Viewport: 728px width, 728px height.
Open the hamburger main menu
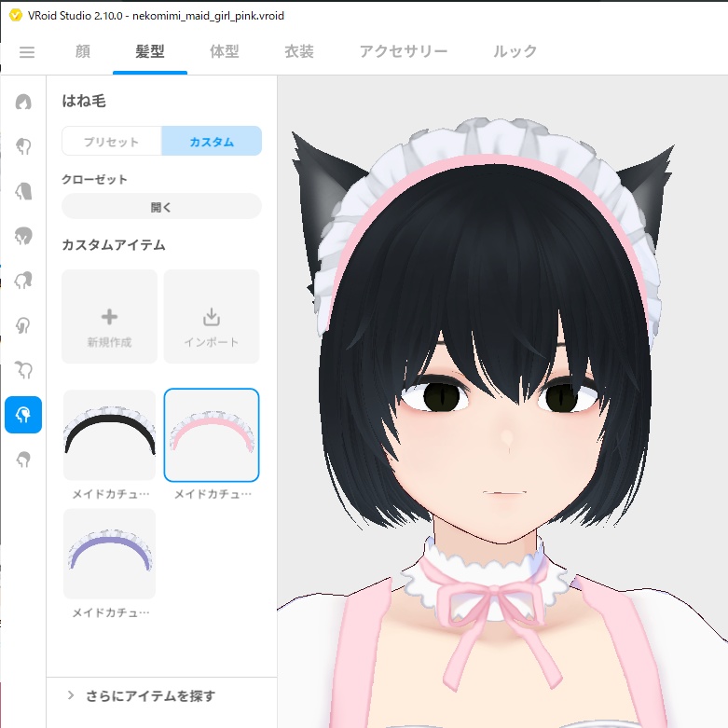click(x=27, y=52)
